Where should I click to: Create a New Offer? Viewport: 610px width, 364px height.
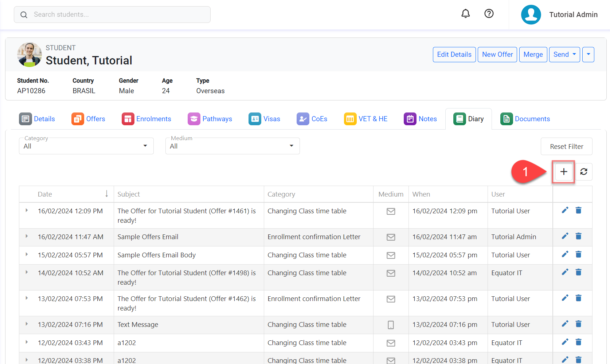click(x=497, y=55)
